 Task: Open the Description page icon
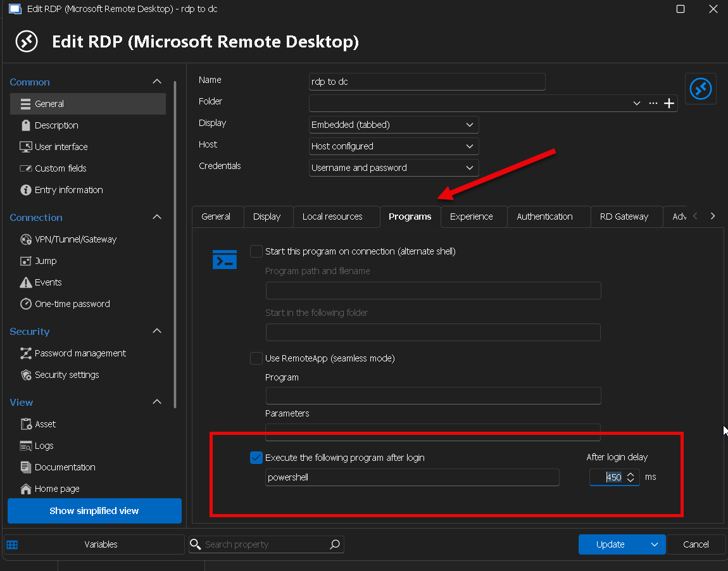coord(25,125)
